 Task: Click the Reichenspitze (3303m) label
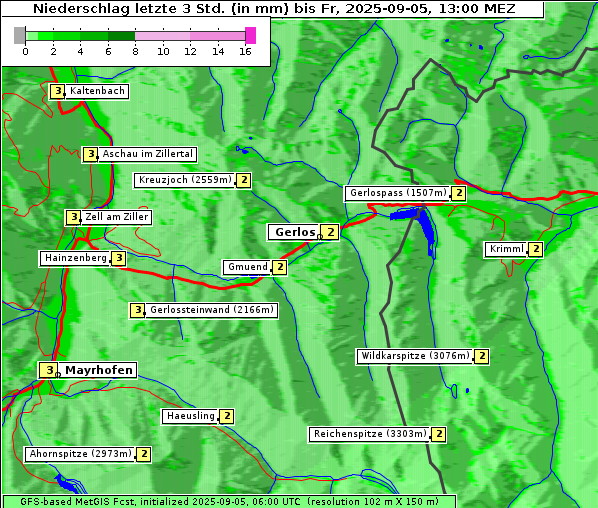pyautogui.click(x=370, y=434)
